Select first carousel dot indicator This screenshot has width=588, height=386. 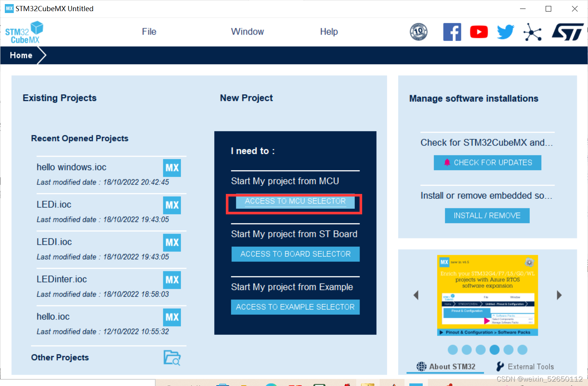[x=453, y=350]
